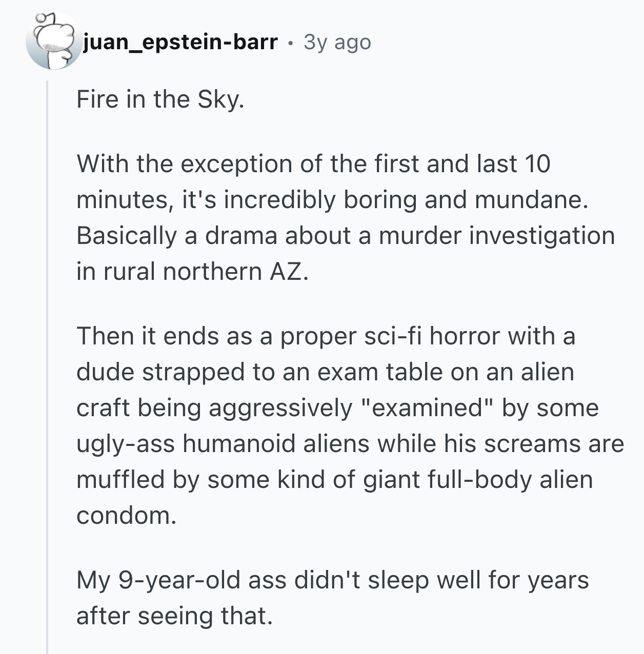Screen dimensions: 644x654
Task: Click the "3y ago" comment timestamp
Action: click(337, 42)
